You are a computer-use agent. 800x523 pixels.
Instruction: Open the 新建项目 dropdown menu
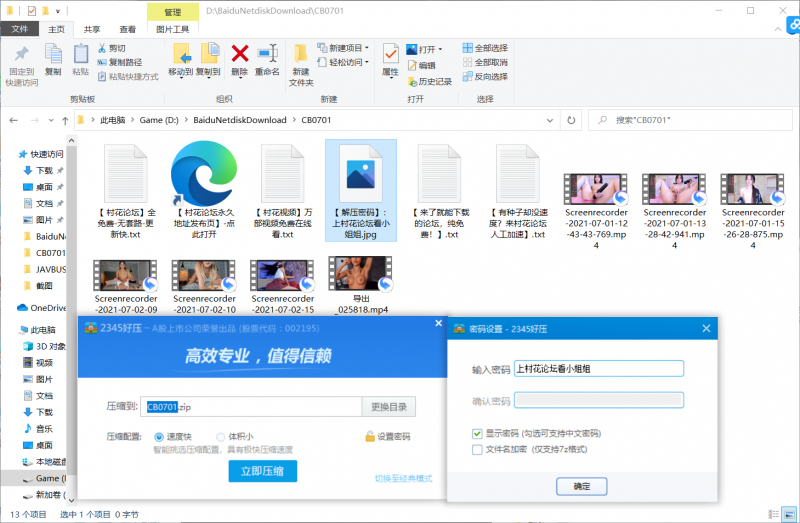(342, 47)
